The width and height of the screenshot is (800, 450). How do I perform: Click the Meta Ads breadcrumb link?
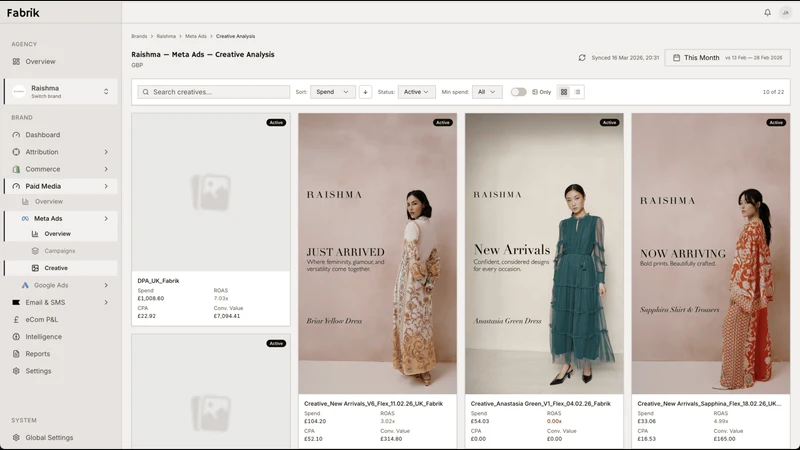point(196,36)
